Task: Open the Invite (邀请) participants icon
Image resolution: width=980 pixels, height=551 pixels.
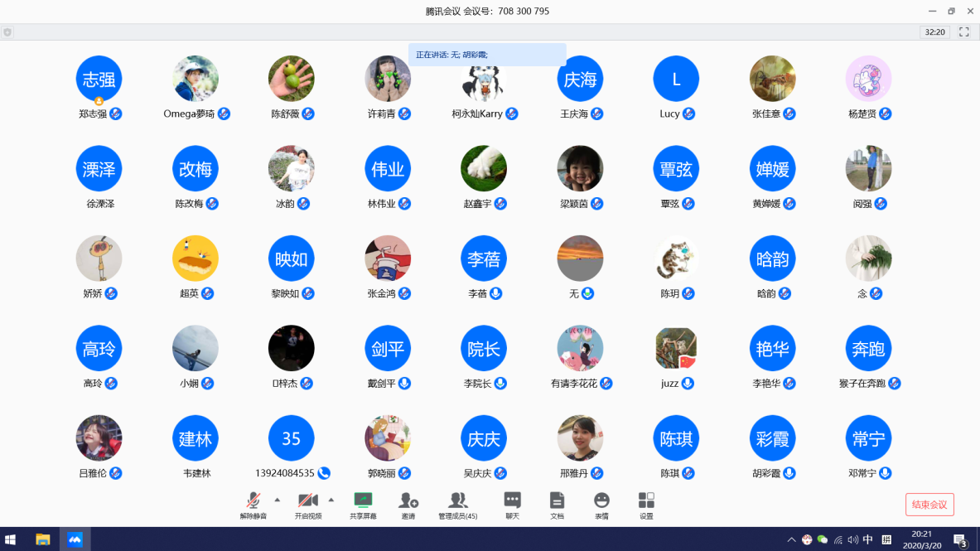Action: coord(408,500)
